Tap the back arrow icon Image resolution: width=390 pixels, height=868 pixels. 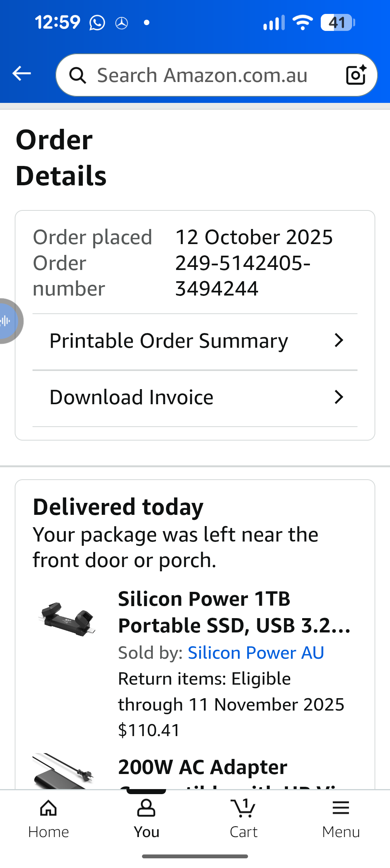(x=22, y=73)
